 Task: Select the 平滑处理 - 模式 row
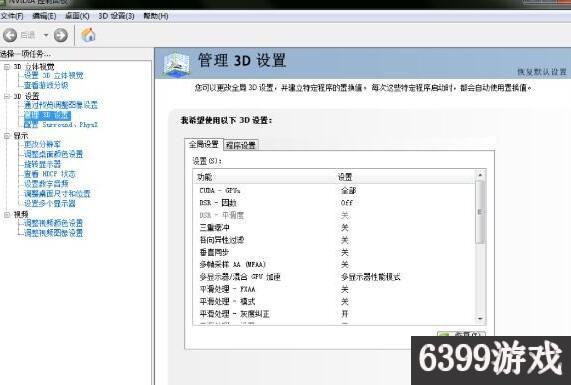tap(334, 302)
